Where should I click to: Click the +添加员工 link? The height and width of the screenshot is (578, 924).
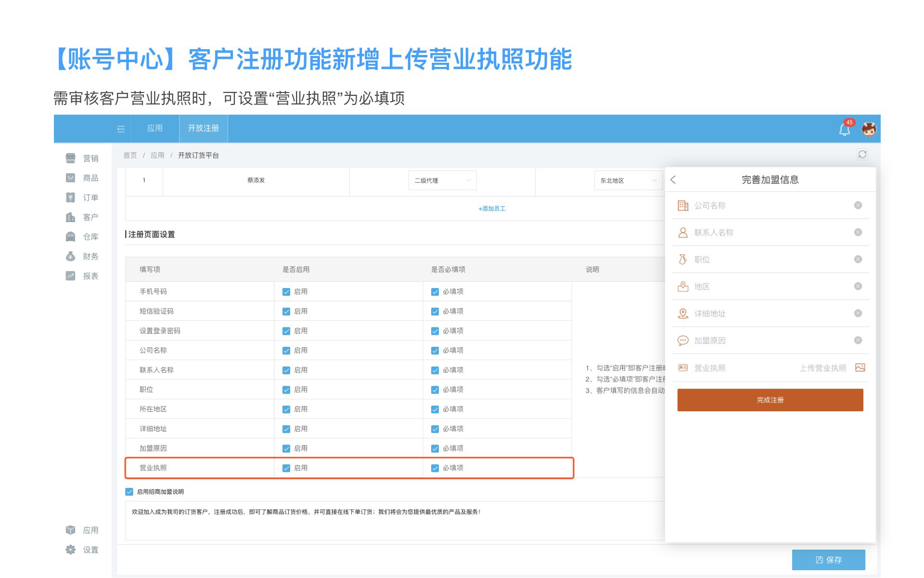tap(491, 209)
